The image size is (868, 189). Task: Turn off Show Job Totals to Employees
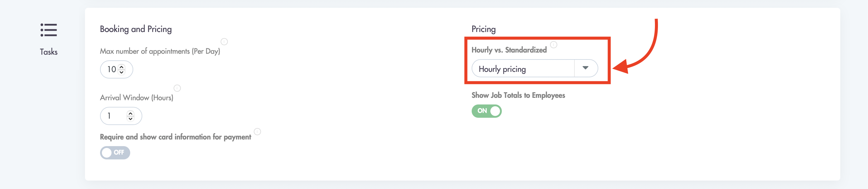[x=486, y=111]
